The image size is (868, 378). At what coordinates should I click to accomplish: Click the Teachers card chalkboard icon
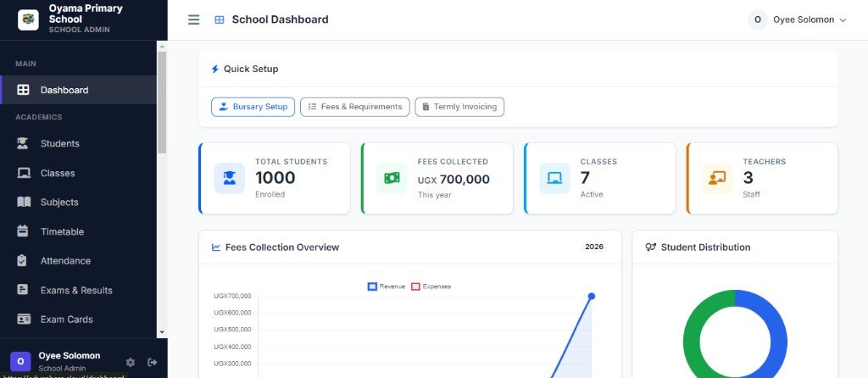coord(717,178)
